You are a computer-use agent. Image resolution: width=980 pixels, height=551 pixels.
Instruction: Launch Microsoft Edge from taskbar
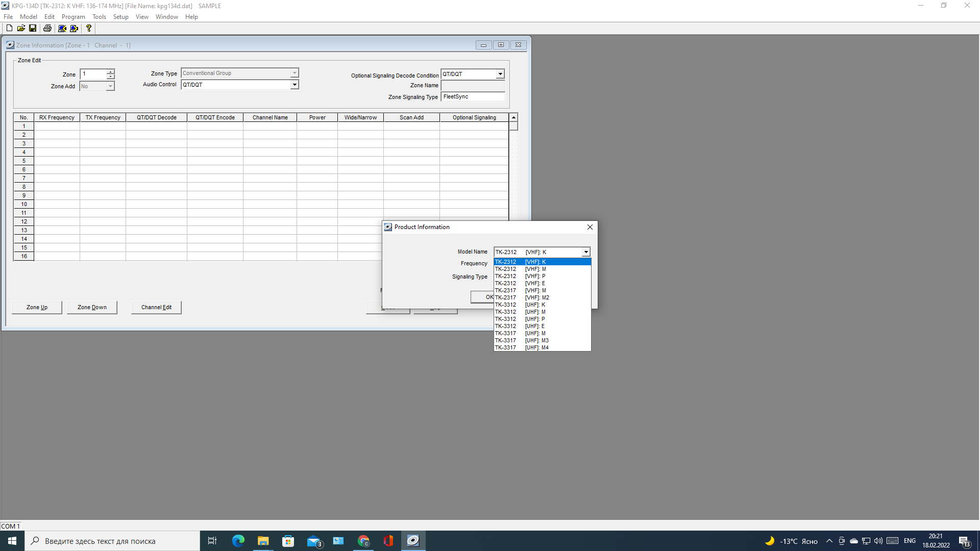238,541
